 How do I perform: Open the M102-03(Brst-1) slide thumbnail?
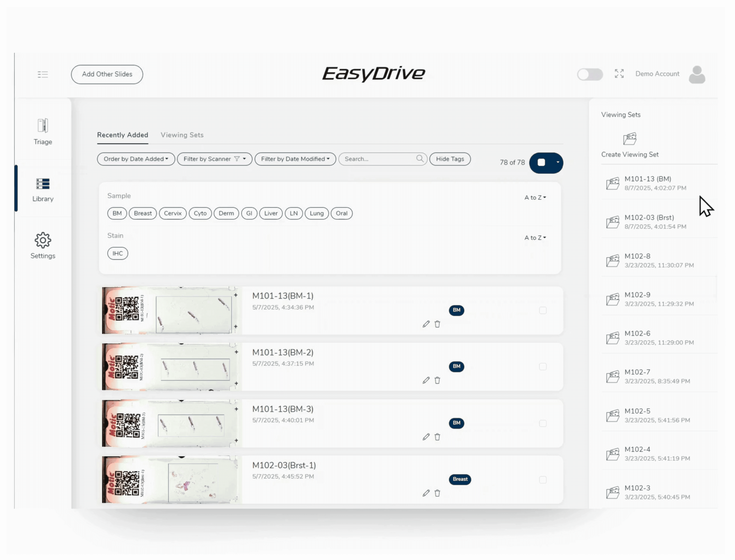pos(170,480)
